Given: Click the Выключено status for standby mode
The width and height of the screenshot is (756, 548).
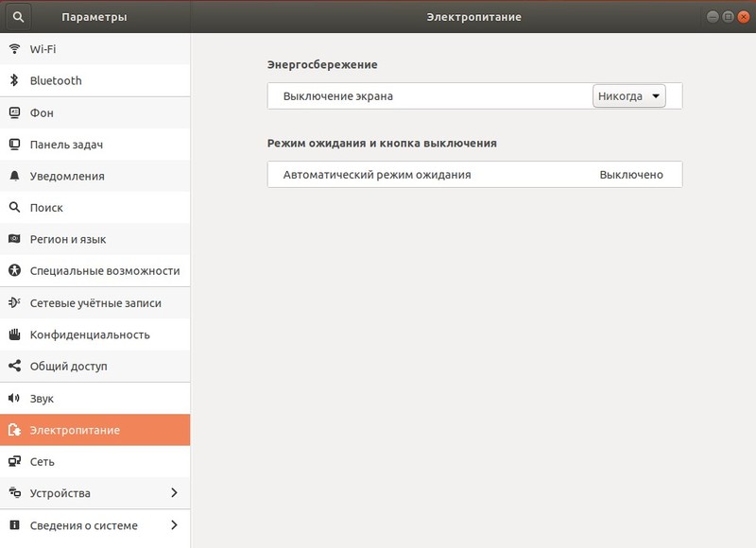Looking at the screenshot, I should [629, 174].
